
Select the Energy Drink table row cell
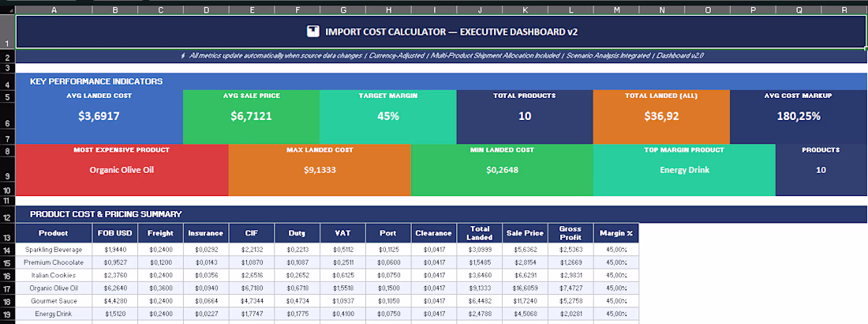pyautogui.click(x=54, y=314)
